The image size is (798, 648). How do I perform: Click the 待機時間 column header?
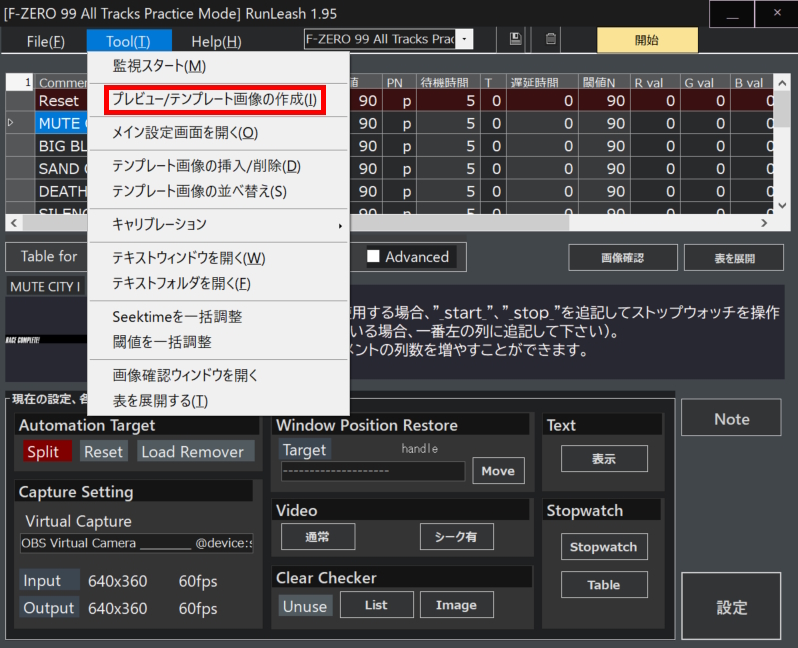[x=449, y=82]
